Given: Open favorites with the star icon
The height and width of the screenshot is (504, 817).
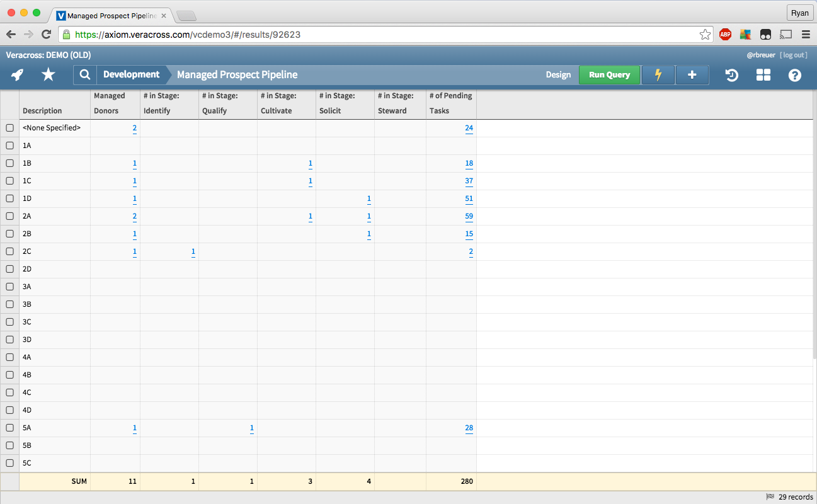Looking at the screenshot, I should (x=49, y=75).
